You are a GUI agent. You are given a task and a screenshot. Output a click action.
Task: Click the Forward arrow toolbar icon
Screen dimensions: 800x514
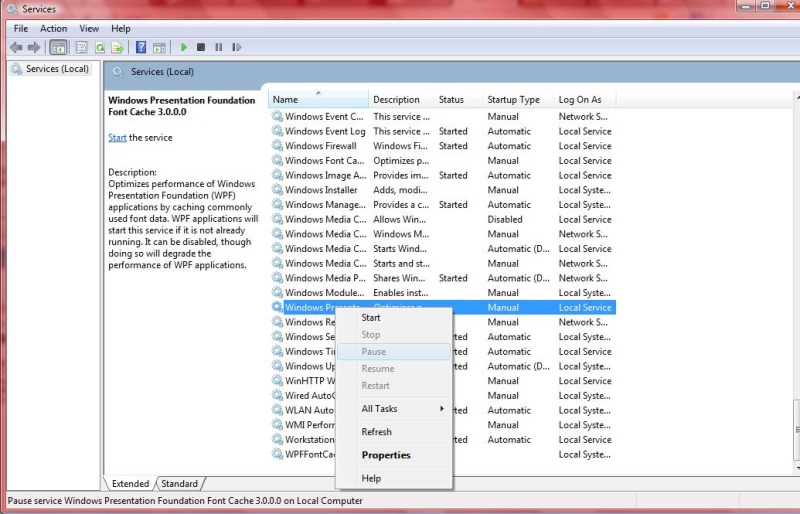[x=34, y=47]
